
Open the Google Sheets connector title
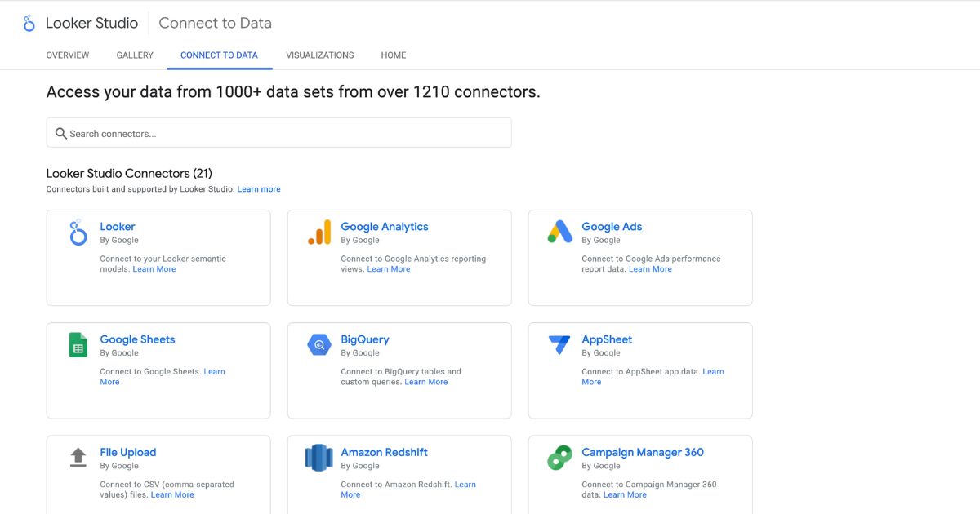coord(137,339)
